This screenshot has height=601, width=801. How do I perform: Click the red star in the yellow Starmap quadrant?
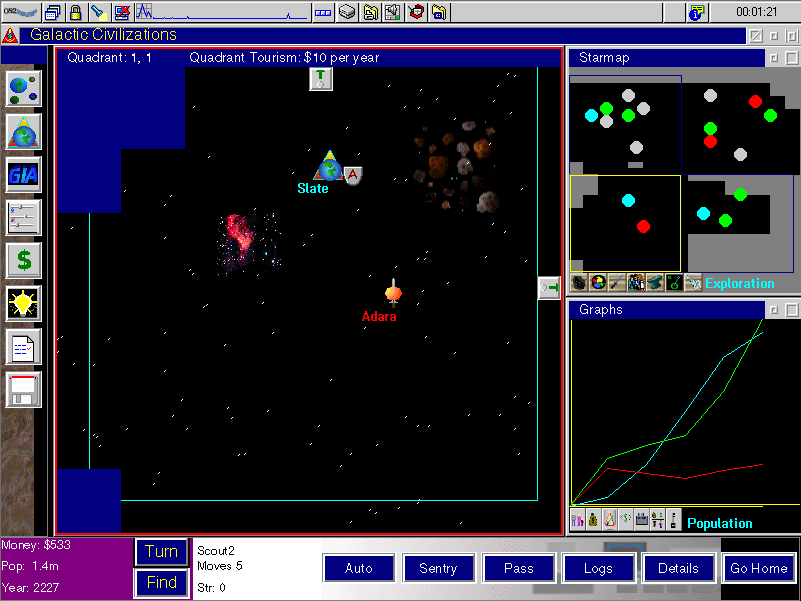point(644,226)
